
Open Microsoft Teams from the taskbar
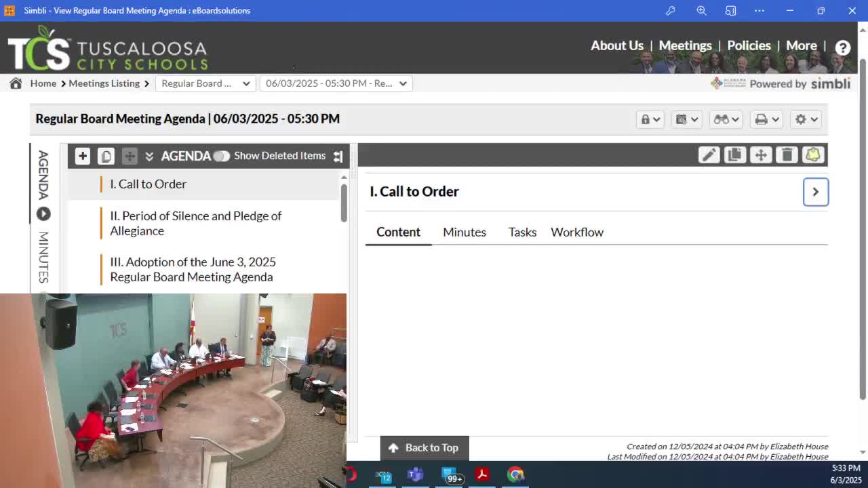tap(415, 474)
